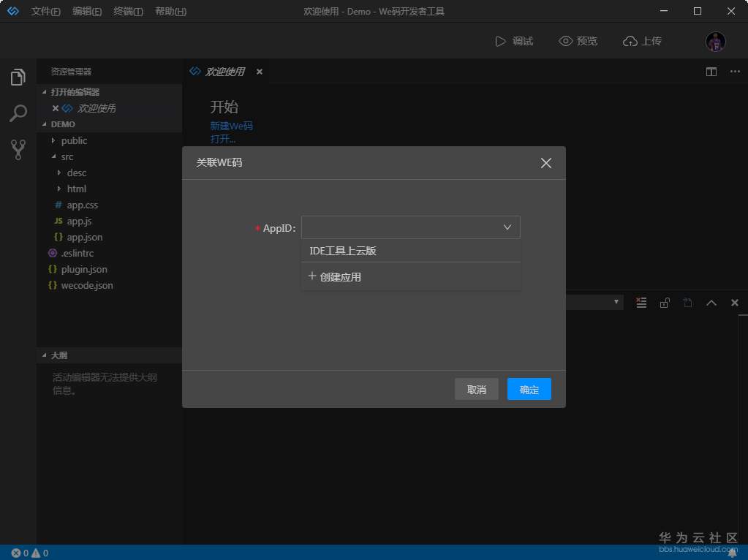Click the 预览 preview label
This screenshot has width=748, height=560.
coord(586,41)
